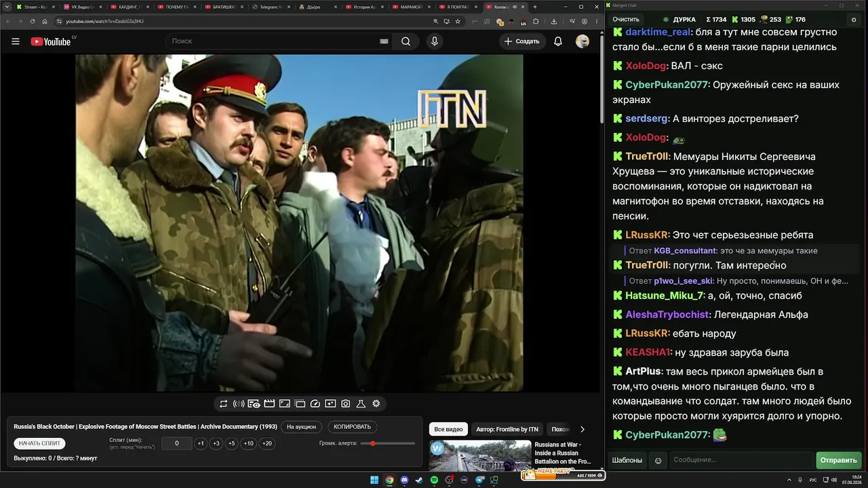868x488 pixels.
Task: Add 1 minute to split
Action: pyautogui.click(x=201, y=443)
